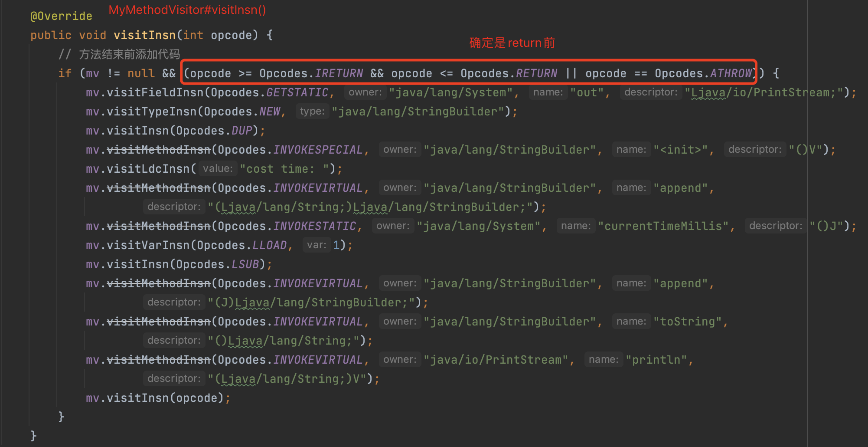
Task: Click Opcodes.GETSTATIC constant
Action: 270,92
